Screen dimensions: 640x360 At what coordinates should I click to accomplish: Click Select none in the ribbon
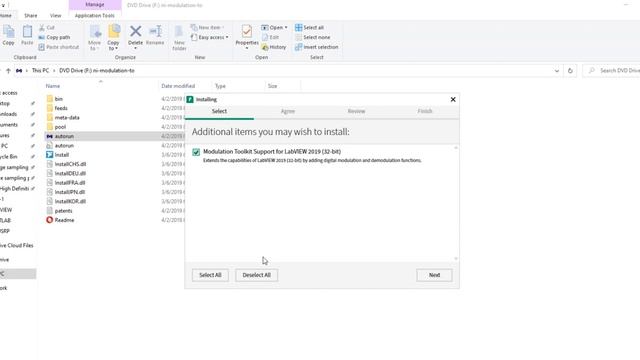point(313,37)
